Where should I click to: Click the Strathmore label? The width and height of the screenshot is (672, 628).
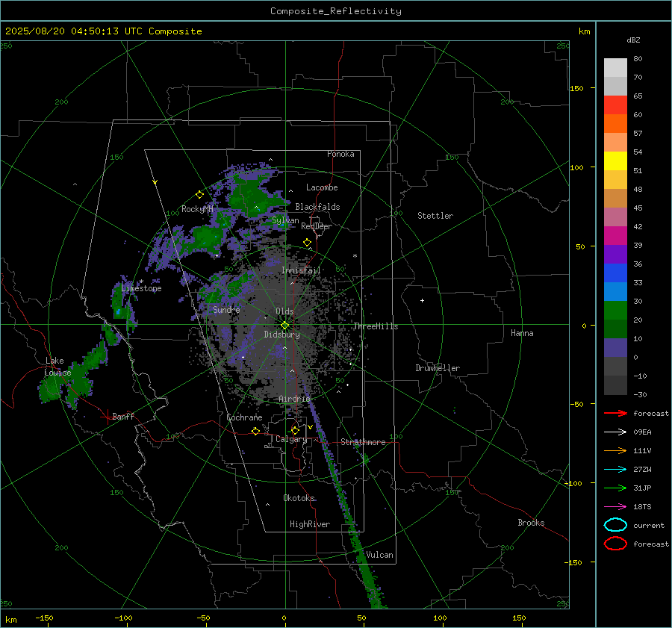[x=363, y=442]
